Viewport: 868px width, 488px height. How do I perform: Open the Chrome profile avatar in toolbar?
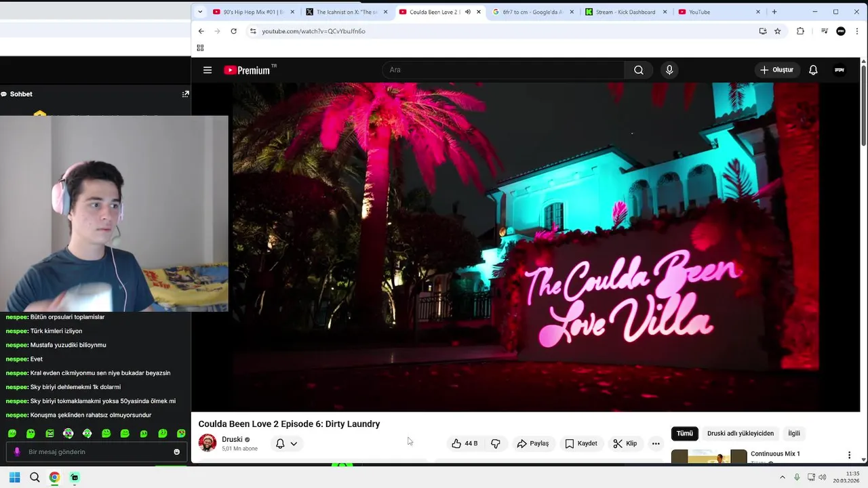[841, 31]
